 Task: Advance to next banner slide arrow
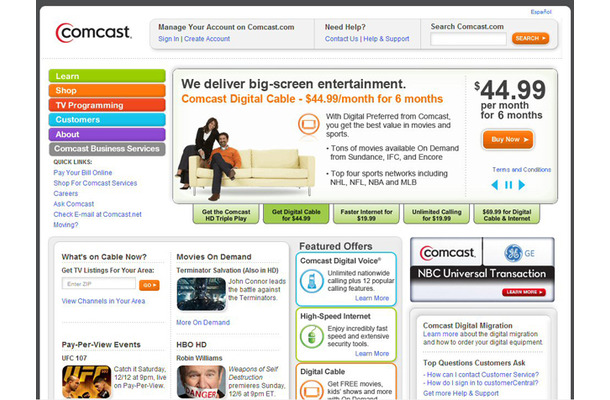point(522,185)
